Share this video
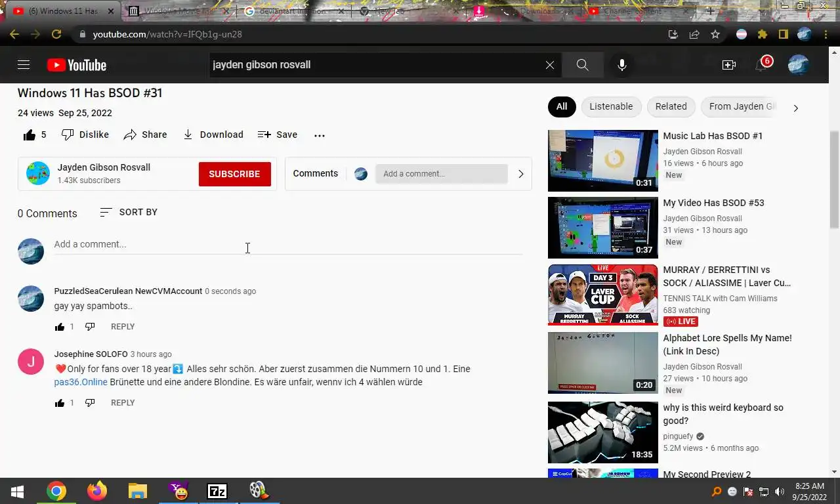 (145, 135)
